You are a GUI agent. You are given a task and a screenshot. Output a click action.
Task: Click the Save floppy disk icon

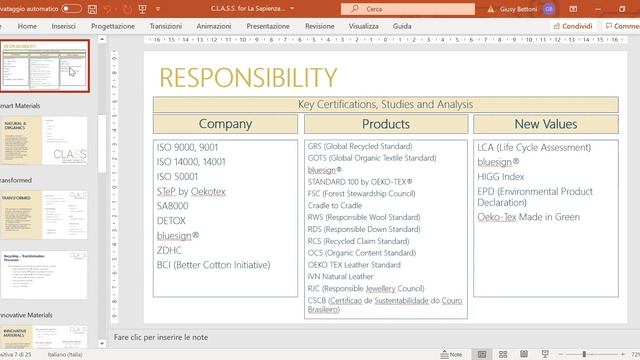(93, 9)
